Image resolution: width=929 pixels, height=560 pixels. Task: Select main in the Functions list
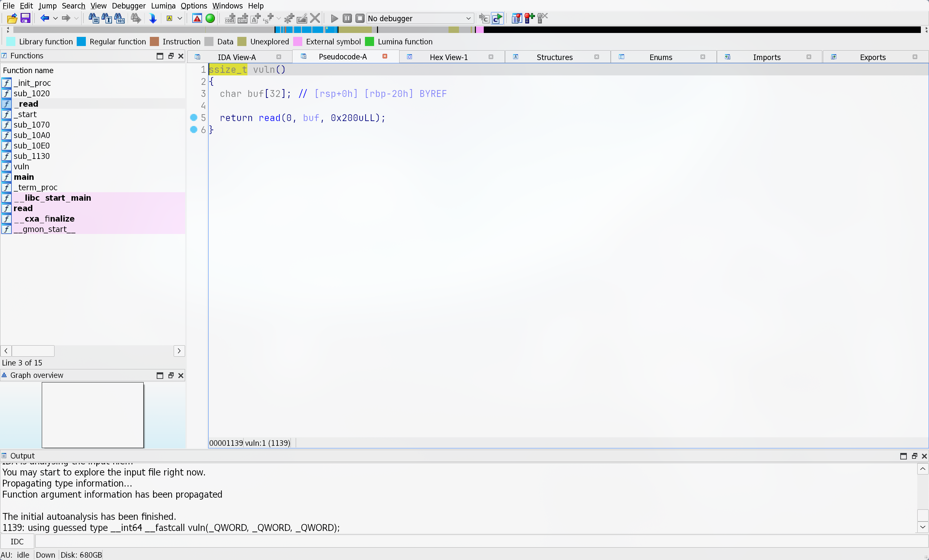[24, 177]
